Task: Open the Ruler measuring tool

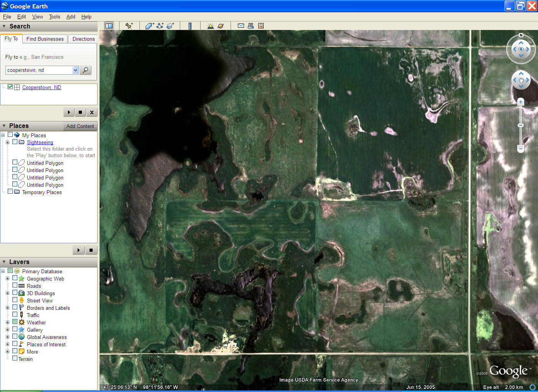Action: (x=190, y=26)
